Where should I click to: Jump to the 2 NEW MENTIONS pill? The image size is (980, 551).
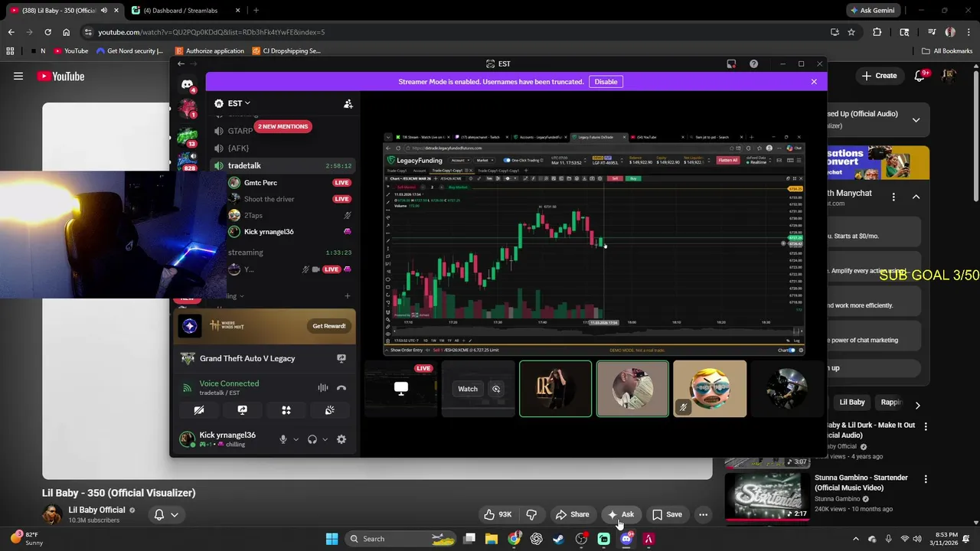point(283,126)
